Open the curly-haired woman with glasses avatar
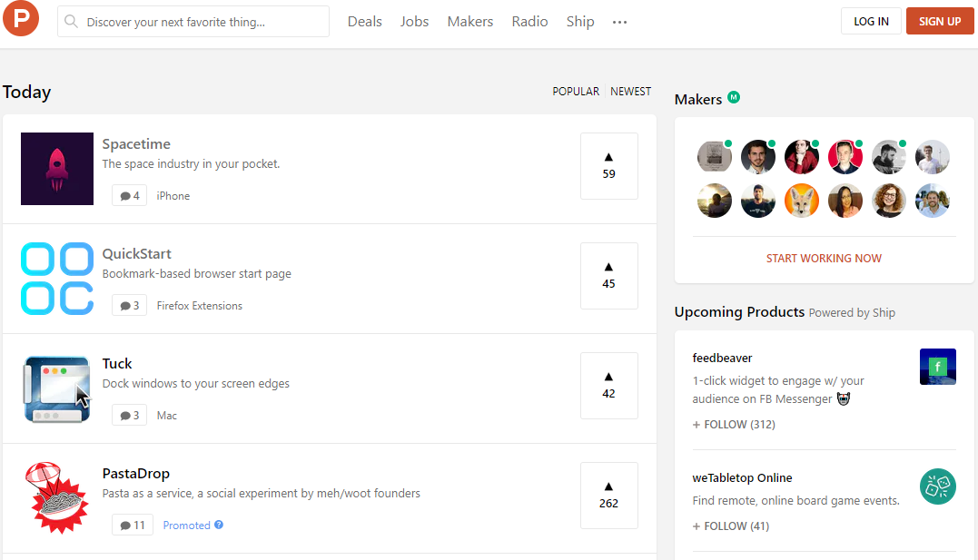 (x=889, y=201)
